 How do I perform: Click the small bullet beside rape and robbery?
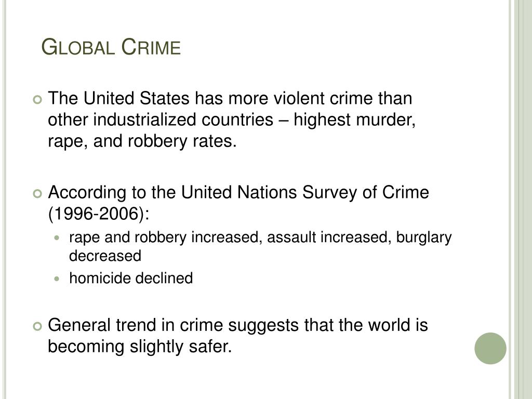(57, 238)
